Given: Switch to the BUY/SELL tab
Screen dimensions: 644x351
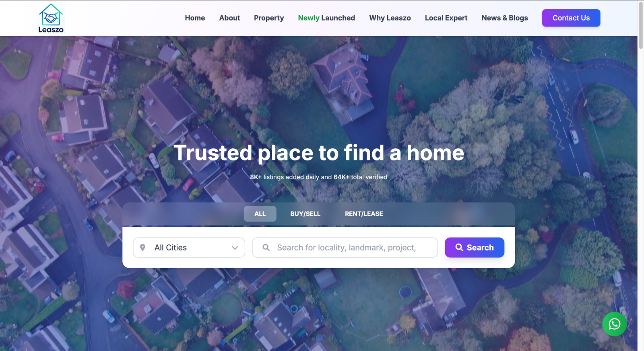Looking at the screenshot, I should click(x=305, y=214).
